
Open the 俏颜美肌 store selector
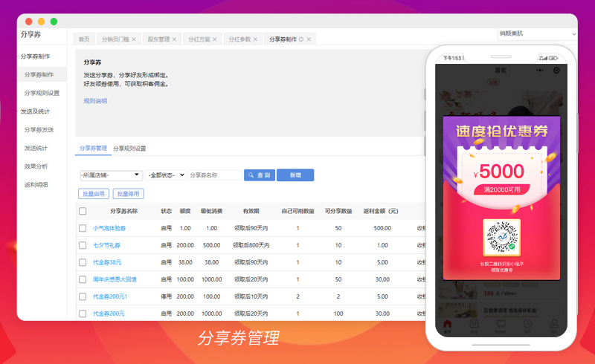537,34
